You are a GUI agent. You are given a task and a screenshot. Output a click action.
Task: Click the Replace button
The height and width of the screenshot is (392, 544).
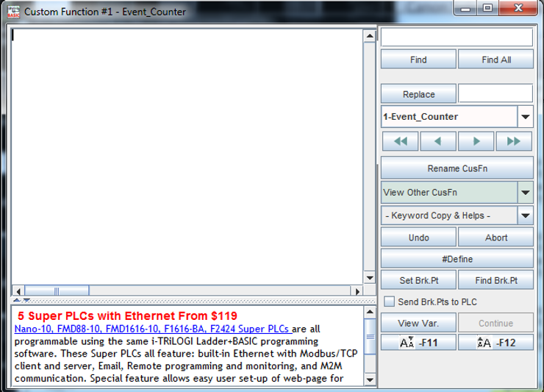(418, 94)
